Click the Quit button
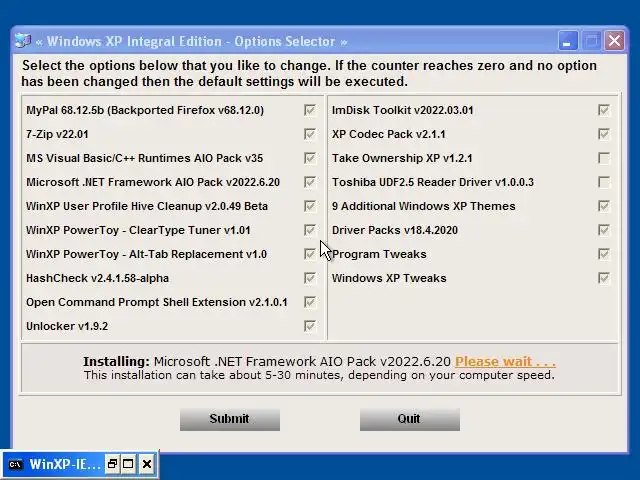The width and height of the screenshot is (640, 480). 410,419
